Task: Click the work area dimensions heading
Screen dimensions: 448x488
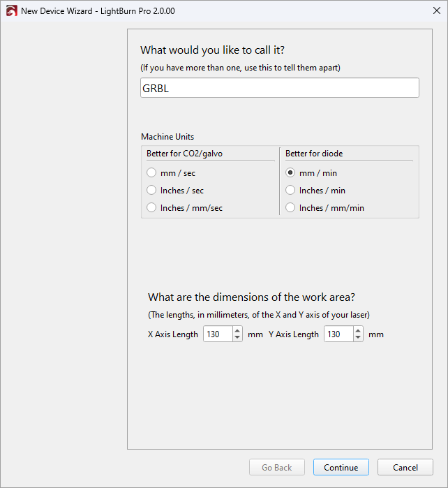Action: pos(251,297)
